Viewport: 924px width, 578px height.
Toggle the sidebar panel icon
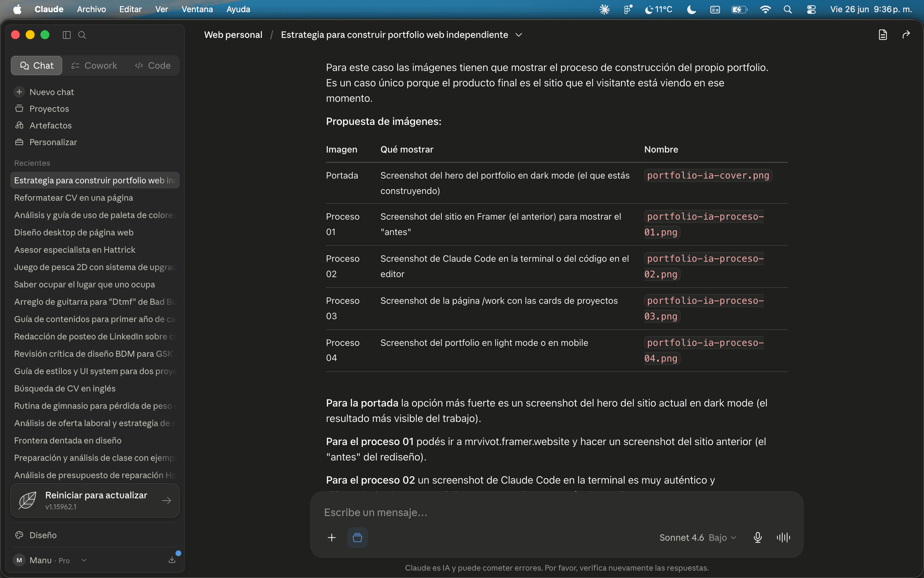coord(66,35)
